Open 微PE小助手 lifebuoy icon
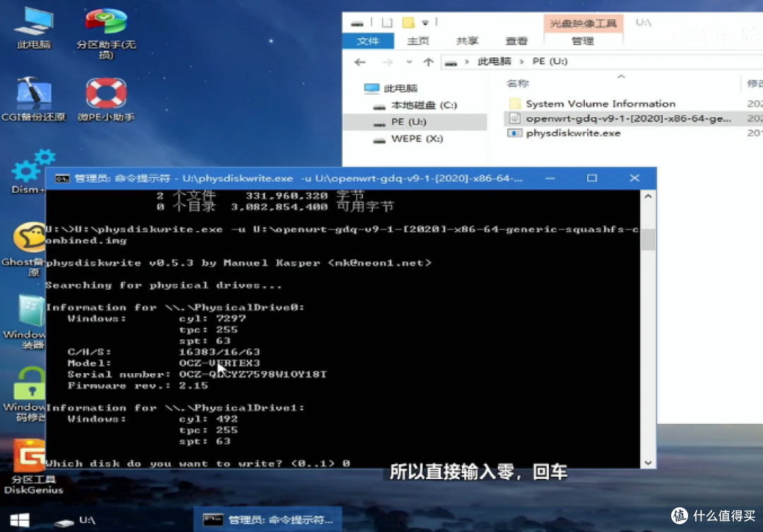This screenshot has width=763, height=532. (x=106, y=97)
